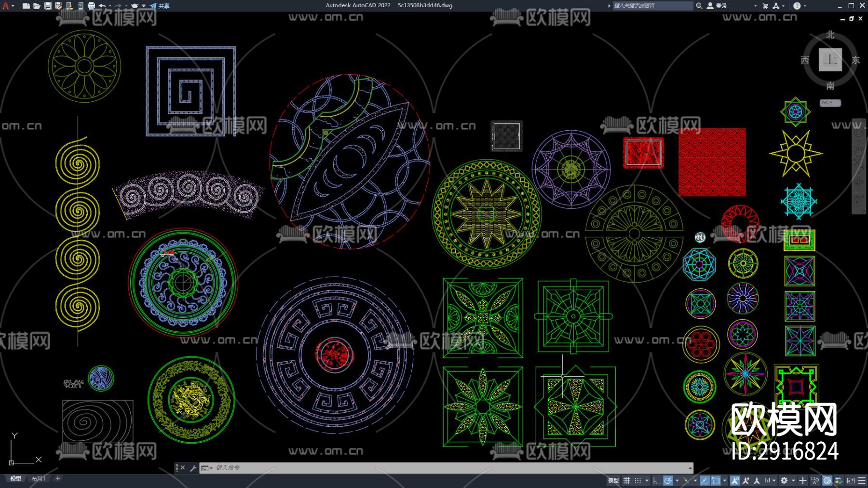
Task: Toggle Clean Screen mode icon
Action: [851, 480]
